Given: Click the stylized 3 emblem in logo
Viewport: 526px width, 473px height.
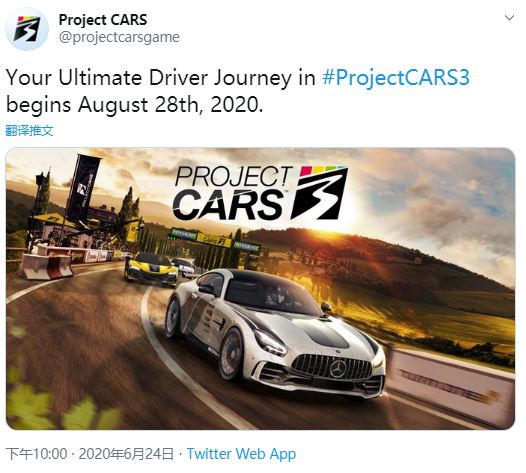Looking at the screenshot, I should [x=319, y=193].
